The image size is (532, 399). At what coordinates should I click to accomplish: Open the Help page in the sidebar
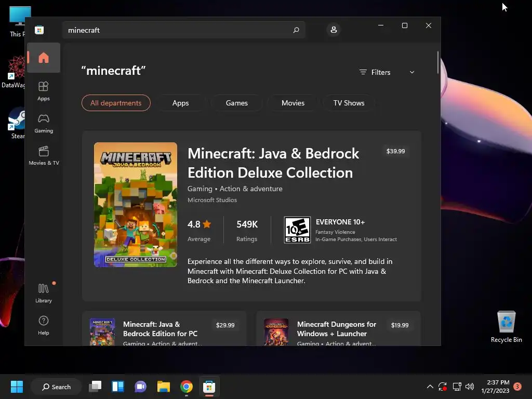(44, 325)
